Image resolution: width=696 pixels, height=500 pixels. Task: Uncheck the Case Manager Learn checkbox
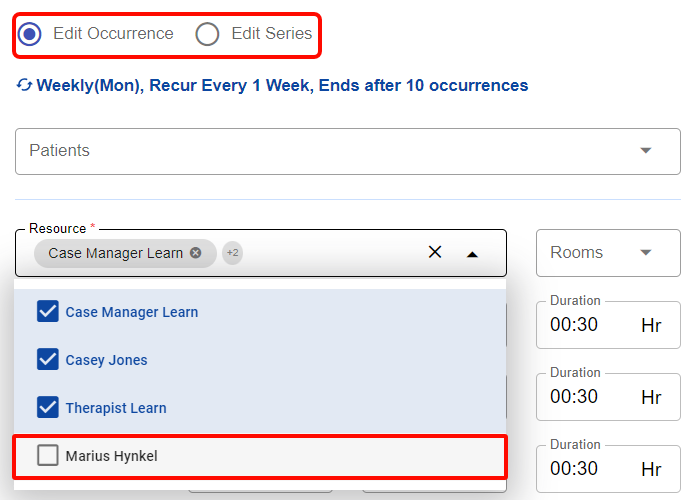tap(48, 312)
